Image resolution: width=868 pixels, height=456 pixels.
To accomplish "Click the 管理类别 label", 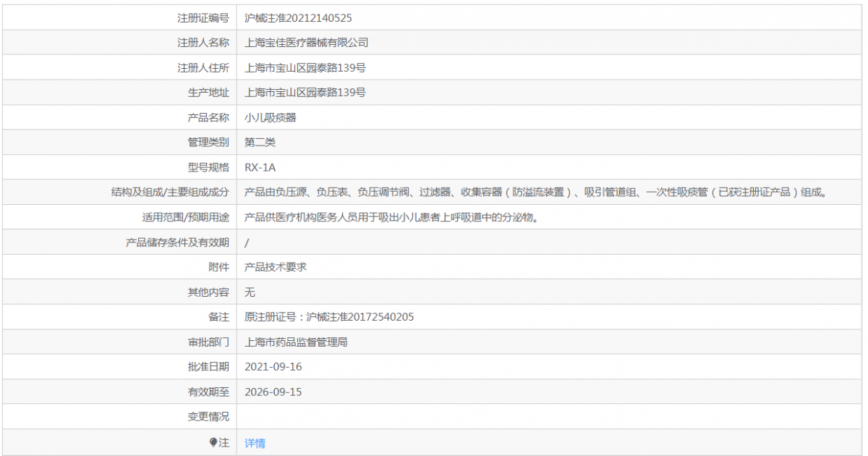I will point(208,143).
